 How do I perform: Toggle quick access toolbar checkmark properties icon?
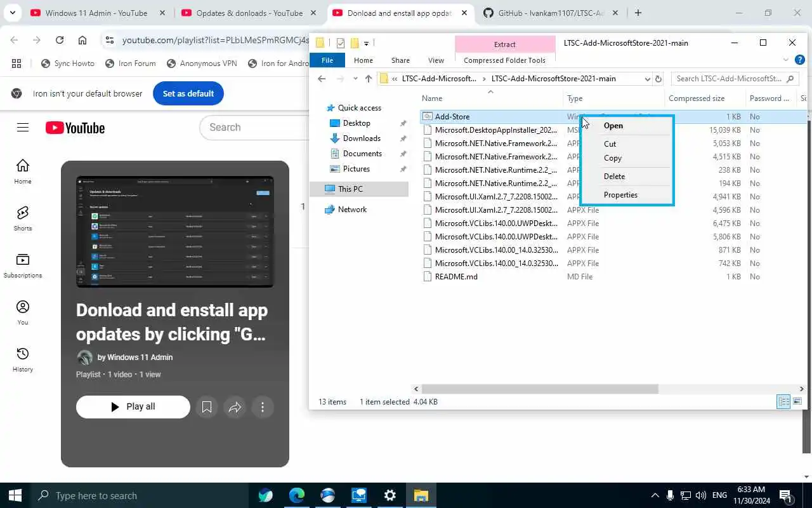pyautogui.click(x=341, y=43)
